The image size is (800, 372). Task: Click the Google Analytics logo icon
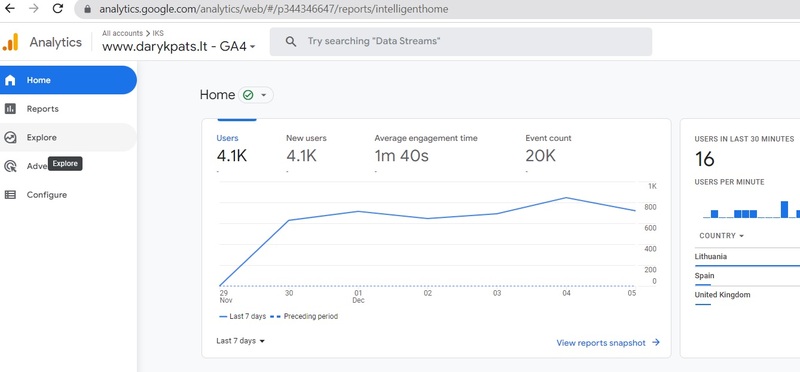pos(11,42)
